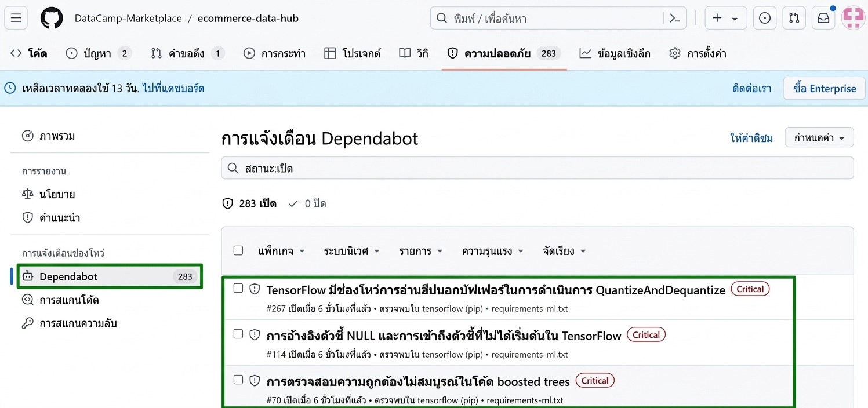Click the ไปที่แดชบอร์ด link
The image size is (868, 408).
click(x=173, y=89)
